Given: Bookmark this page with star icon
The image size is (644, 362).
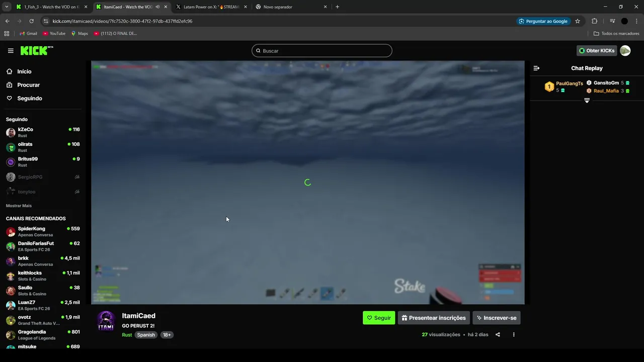Looking at the screenshot, I should (578, 21).
